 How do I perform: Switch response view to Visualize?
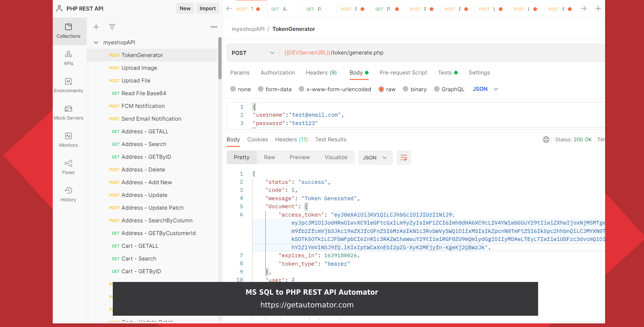tap(336, 157)
